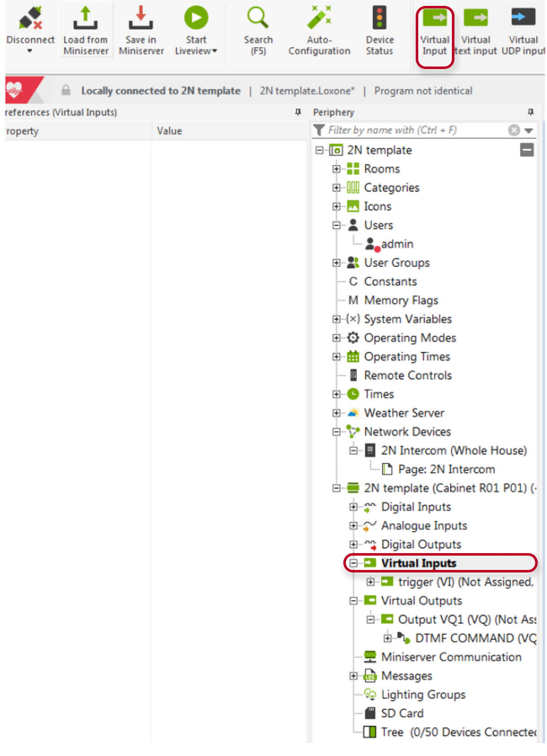This screenshot has width=547, height=756.
Task: Select User Groups in the tree
Action: pos(397,263)
